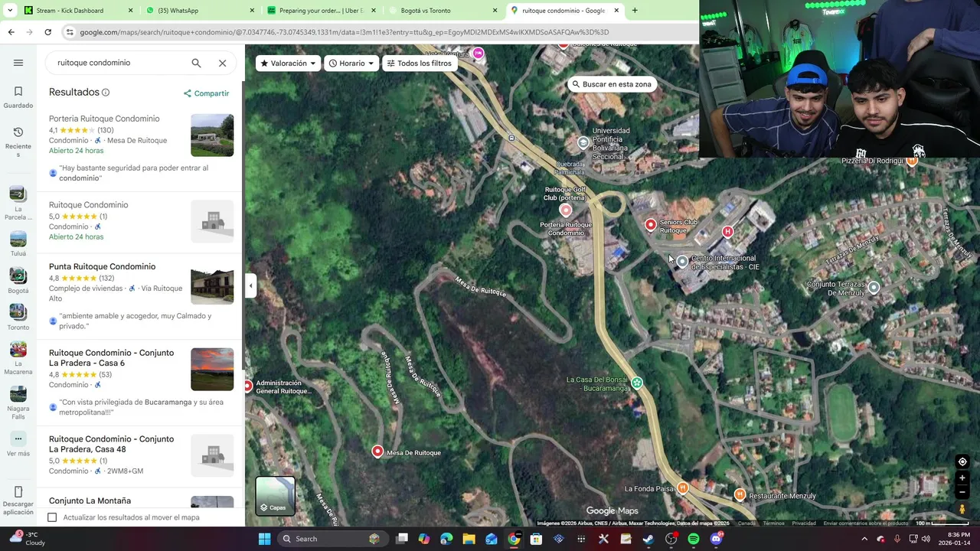This screenshot has width=980, height=551.
Task: Click Buscar en esta zona button
Action: 611,84
